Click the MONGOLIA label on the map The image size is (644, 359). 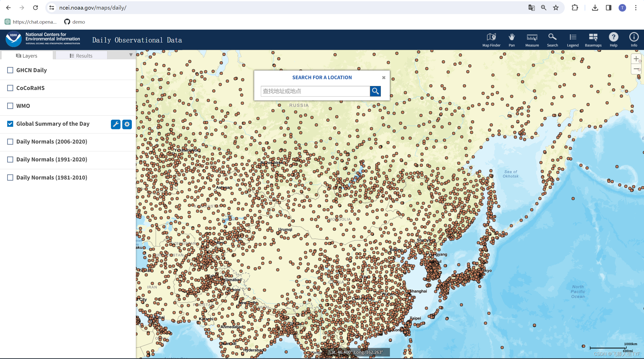[340, 219]
